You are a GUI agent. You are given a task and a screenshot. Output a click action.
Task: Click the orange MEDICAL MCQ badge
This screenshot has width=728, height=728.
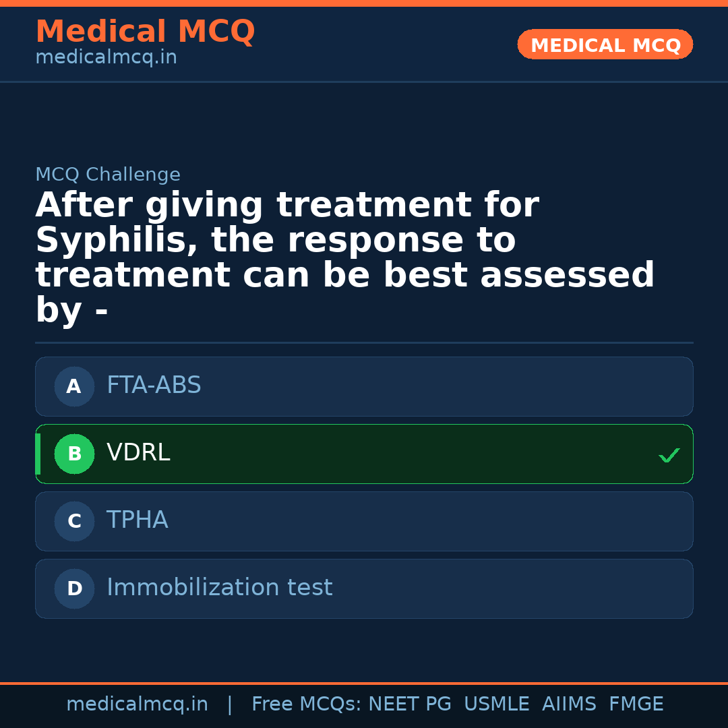tap(605, 44)
